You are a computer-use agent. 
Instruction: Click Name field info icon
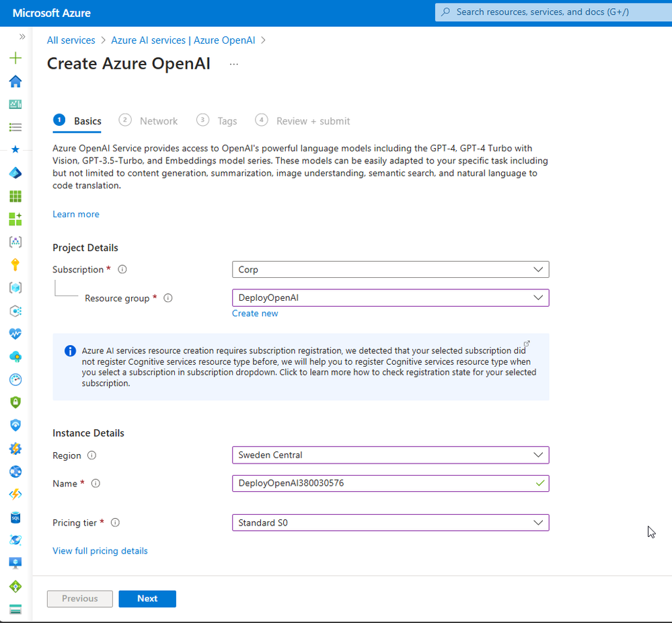click(96, 484)
